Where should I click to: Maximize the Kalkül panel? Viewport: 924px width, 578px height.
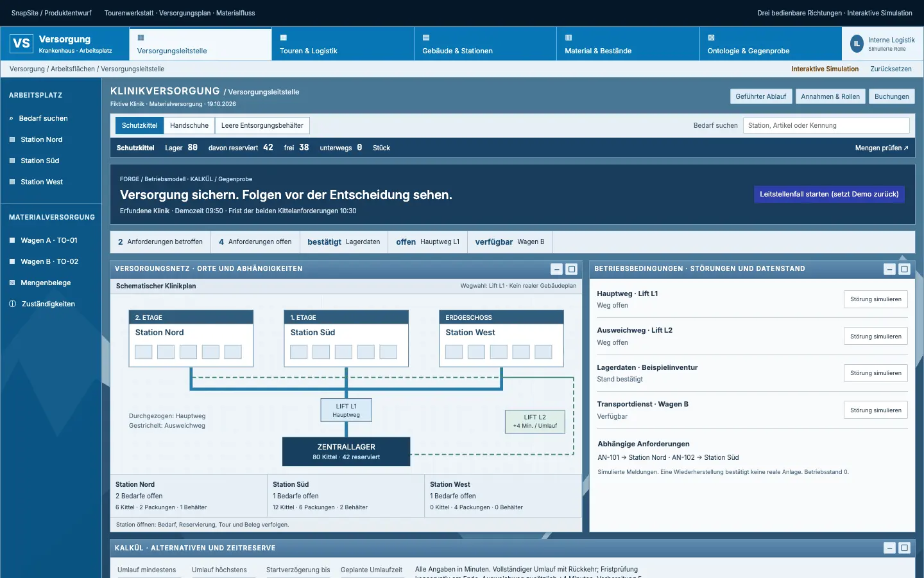coord(905,548)
